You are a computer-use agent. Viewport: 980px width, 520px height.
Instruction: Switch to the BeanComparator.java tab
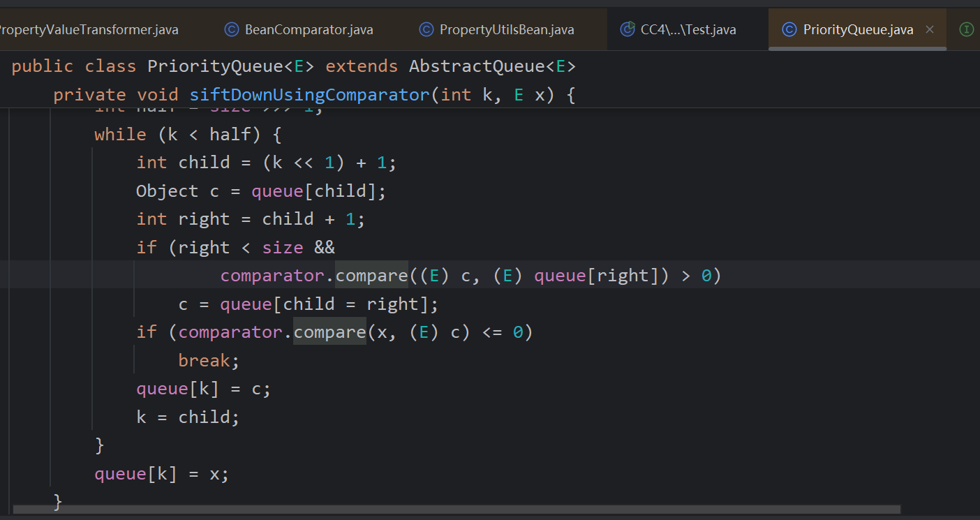click(299, 29)
